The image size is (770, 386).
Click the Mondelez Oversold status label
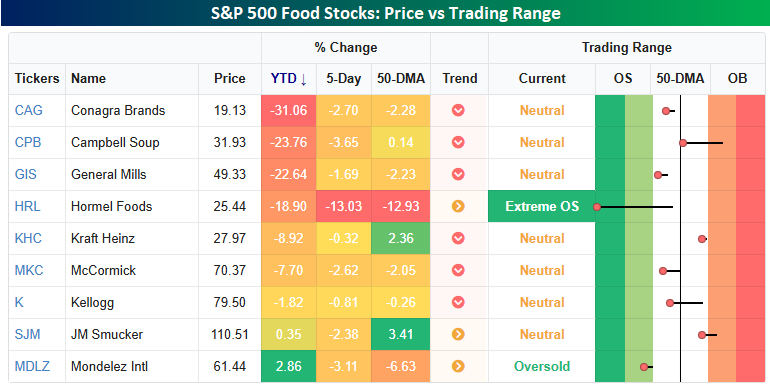coord(542,366)
